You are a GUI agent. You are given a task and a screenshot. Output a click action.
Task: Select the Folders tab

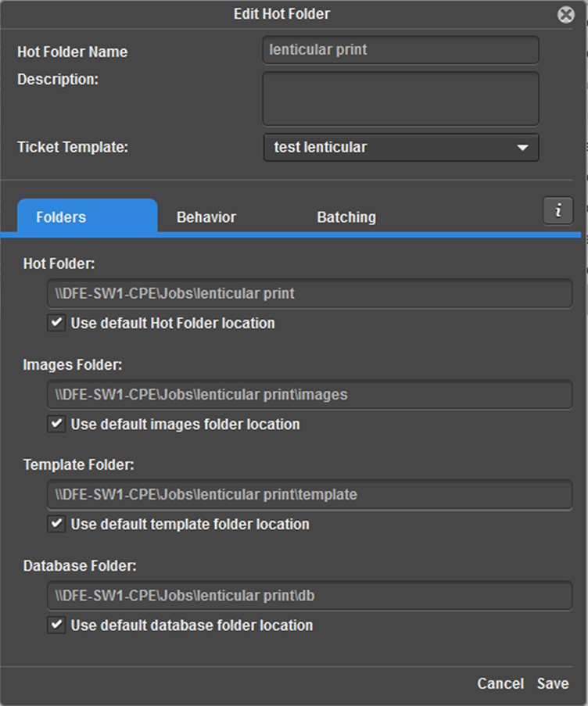pyautogui.click(x=60, y=217)
